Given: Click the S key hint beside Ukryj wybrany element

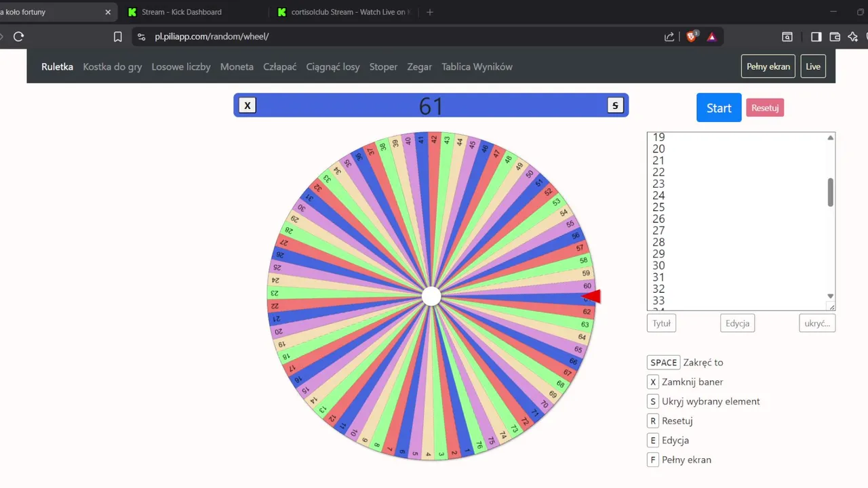Looking at the screenshot, I should coord(653,401).
